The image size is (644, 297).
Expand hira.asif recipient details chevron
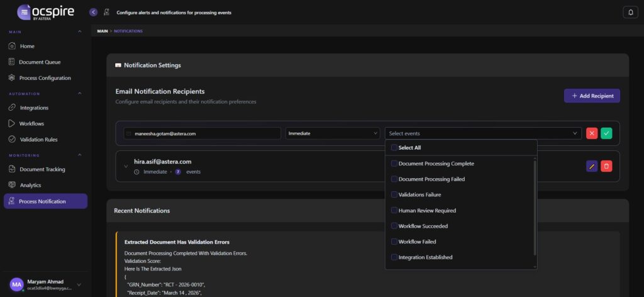[x=126, y=166]
